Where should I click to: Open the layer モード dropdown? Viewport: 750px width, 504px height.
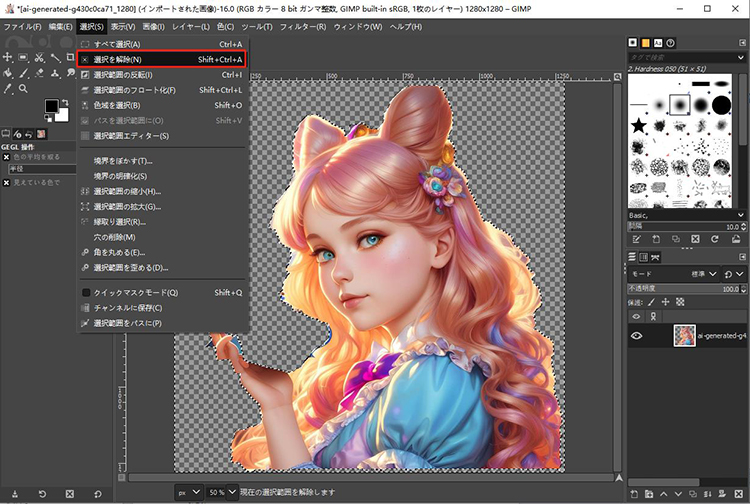pyautogui.click(x=673, y=274)
